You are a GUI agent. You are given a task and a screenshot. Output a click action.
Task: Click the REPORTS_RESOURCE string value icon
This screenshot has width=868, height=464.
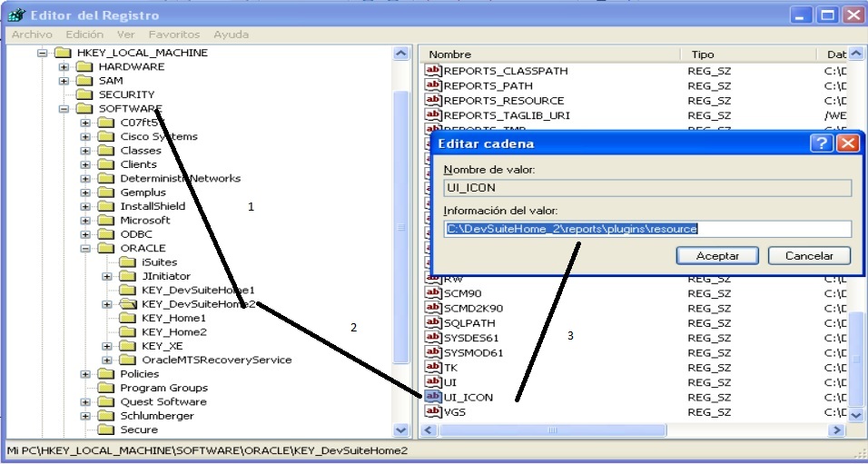point(433,100)
